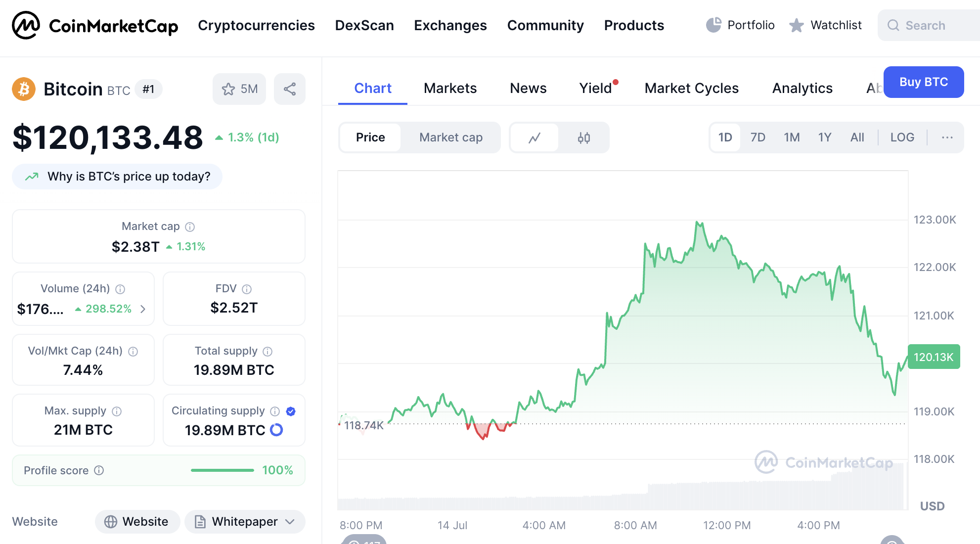Click the blue verified badge by Circulating supply
Image resolution: width=980 pixels, height=544 pixels.
click(x=291, y=411)
